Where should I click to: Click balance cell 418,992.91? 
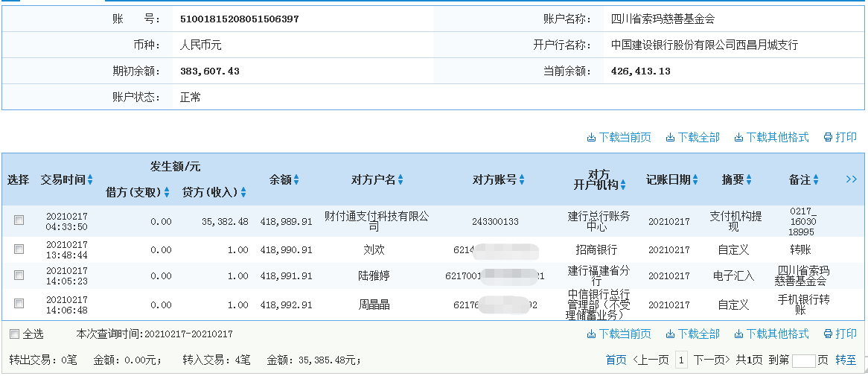point(286,305)
